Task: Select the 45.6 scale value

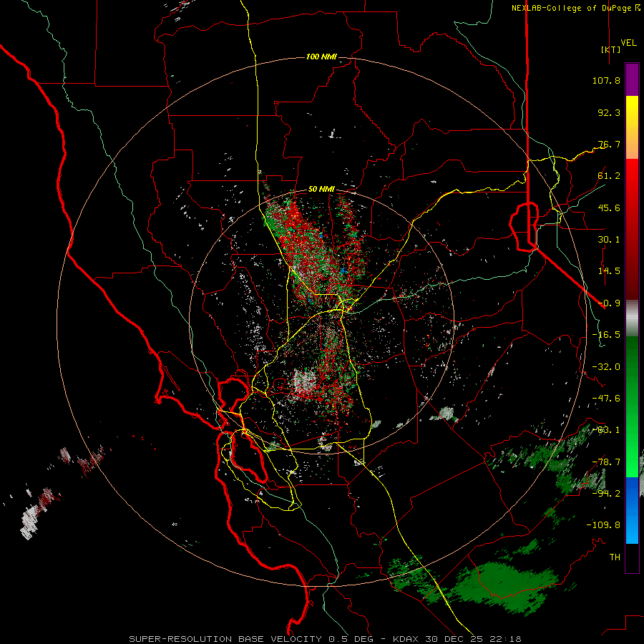Action: click(x=609, y=208)
